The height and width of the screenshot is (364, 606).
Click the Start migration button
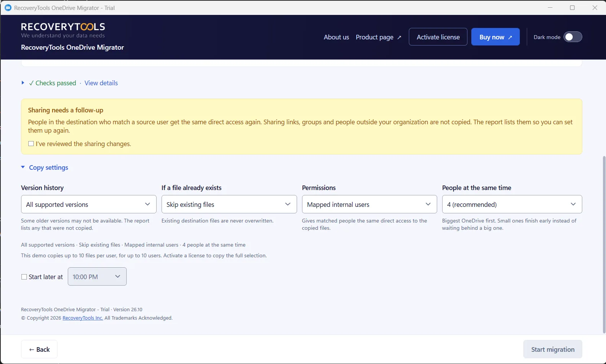point(552,349)
